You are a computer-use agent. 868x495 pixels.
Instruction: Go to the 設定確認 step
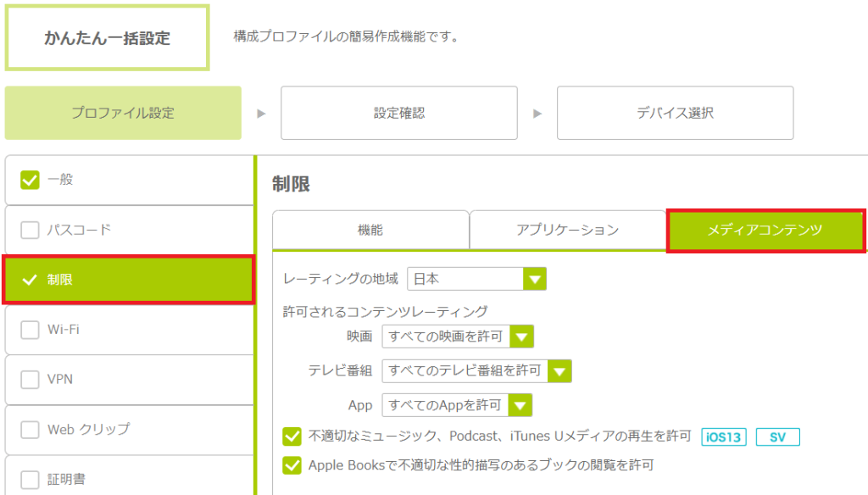pos(399,113)
